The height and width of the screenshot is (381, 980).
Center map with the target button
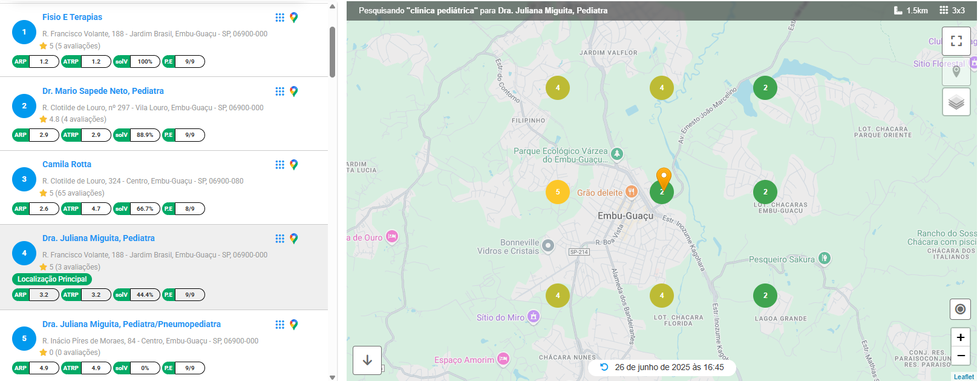point(960,310)
